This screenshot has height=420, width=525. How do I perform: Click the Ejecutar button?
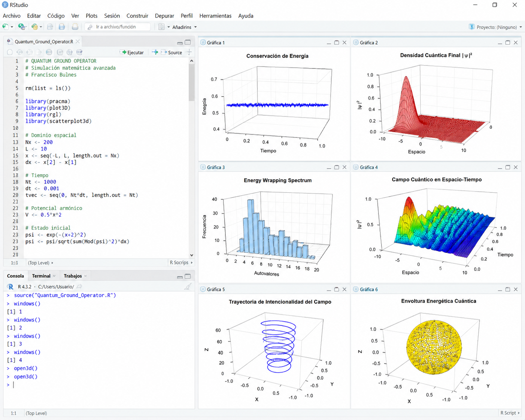point(132,52)
